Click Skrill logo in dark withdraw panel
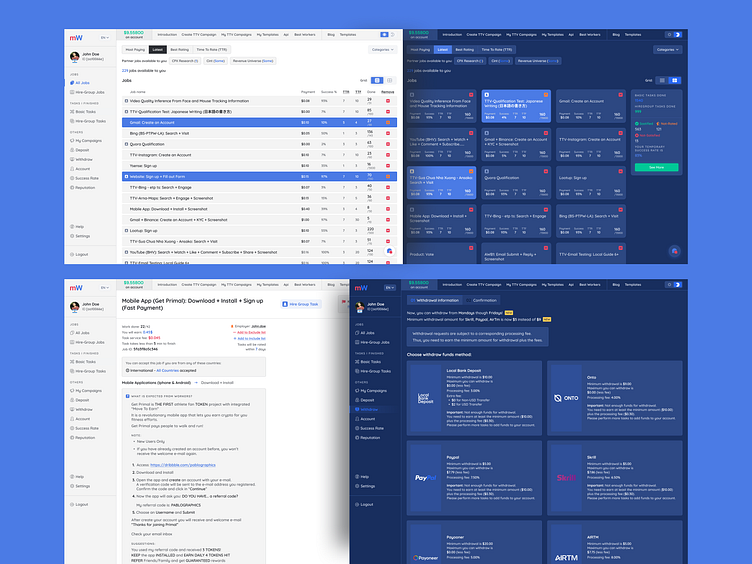 (566, 478)
